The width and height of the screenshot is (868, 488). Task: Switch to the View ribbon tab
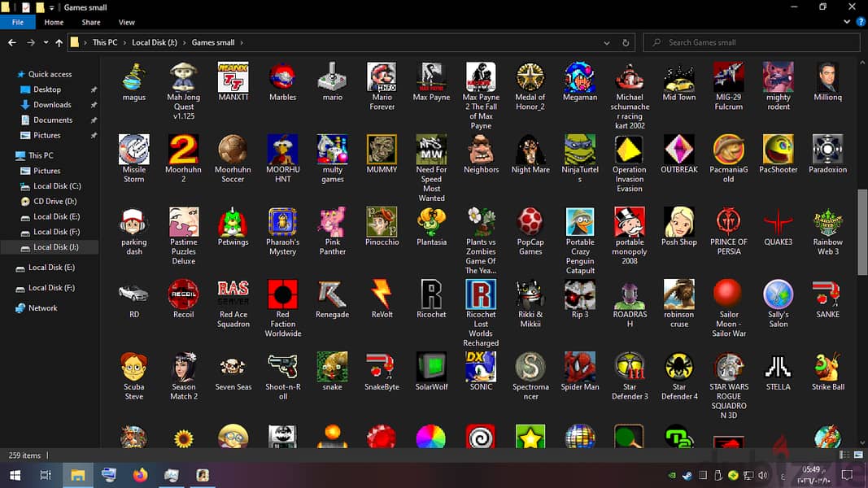pos(126,22)
